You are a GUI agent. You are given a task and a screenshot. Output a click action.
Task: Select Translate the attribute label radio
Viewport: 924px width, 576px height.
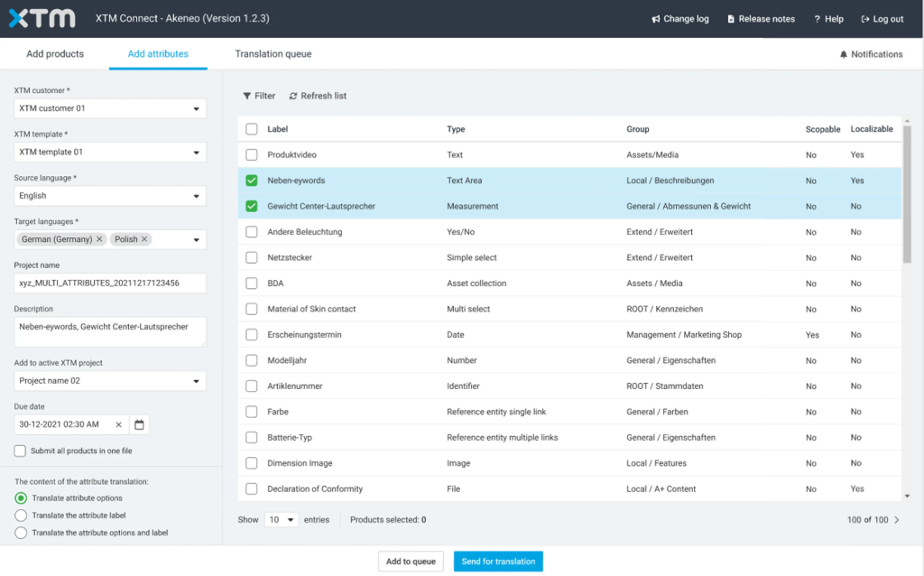[21, 516]
